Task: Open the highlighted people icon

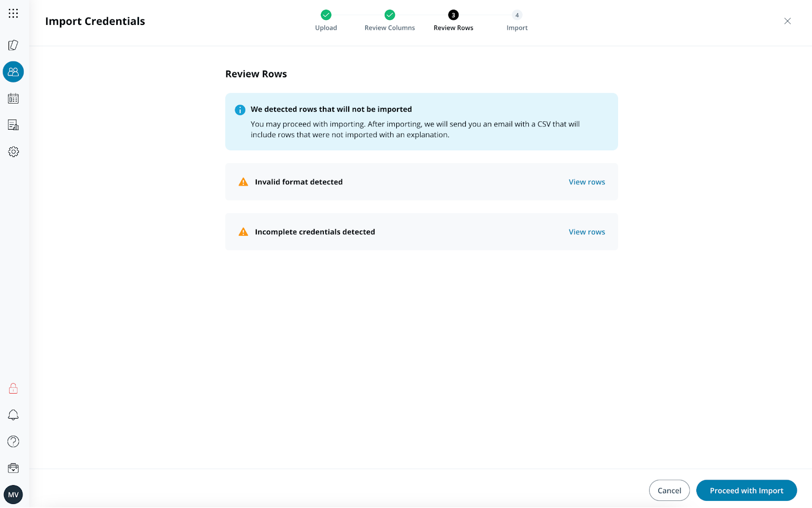Action: [13, 72]
